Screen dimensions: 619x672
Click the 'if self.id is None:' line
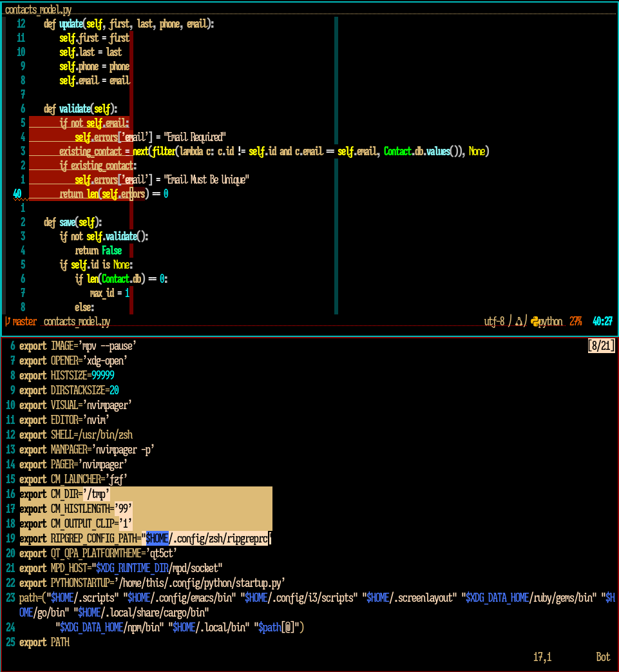pos(97,265)
